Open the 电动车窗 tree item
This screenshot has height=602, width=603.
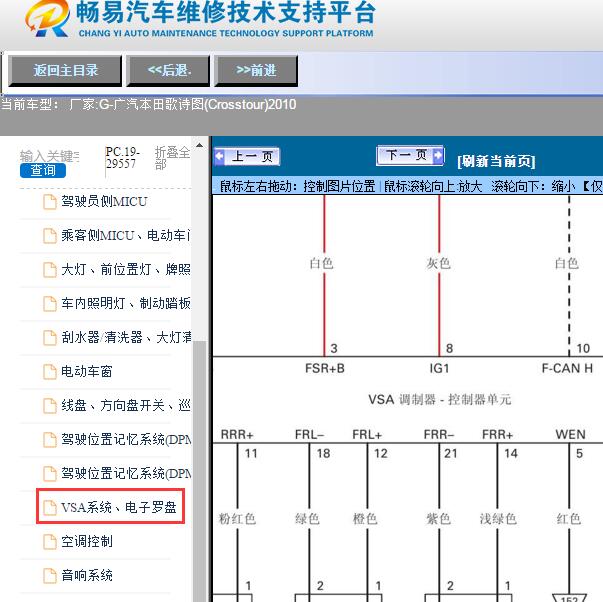(x=87, y=371)
